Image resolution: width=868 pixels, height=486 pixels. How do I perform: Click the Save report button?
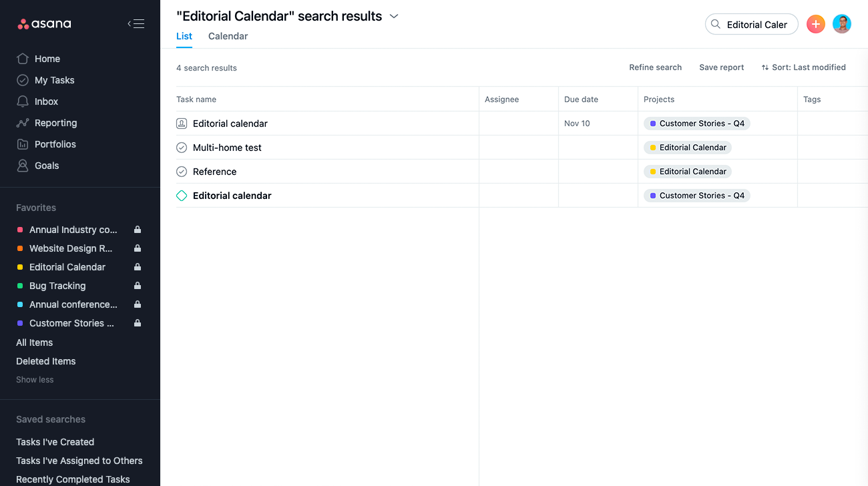(722, 67)
